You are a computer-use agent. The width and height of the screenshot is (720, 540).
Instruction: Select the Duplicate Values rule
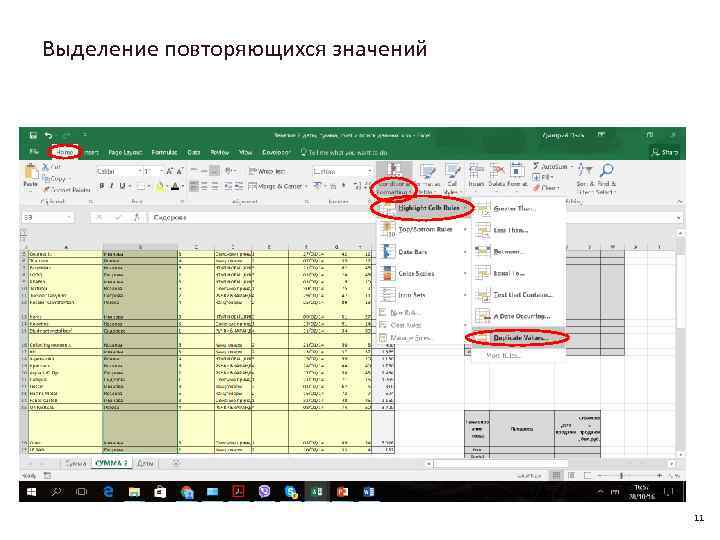tap(518, 338)
